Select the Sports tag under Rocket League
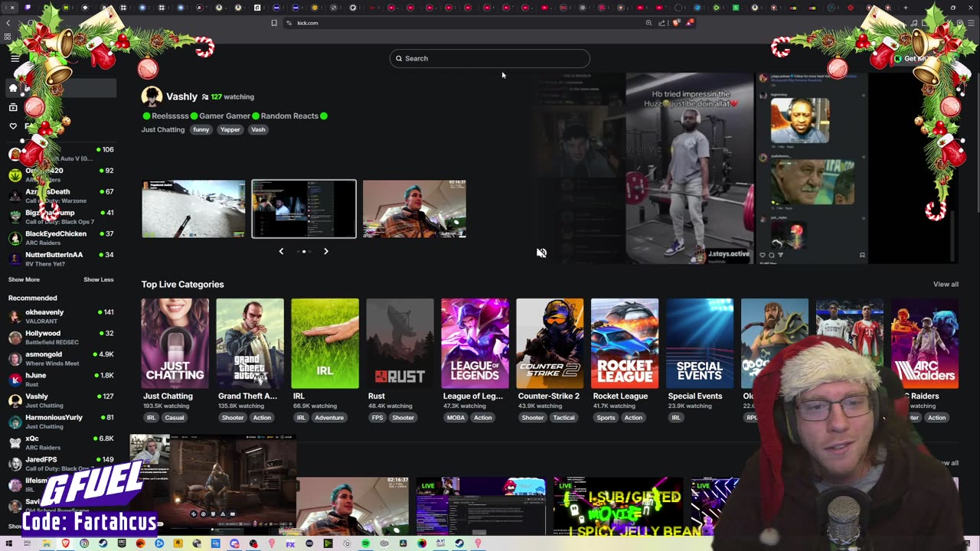The width and height of the screenshot is (980, 551). [606, 418]
